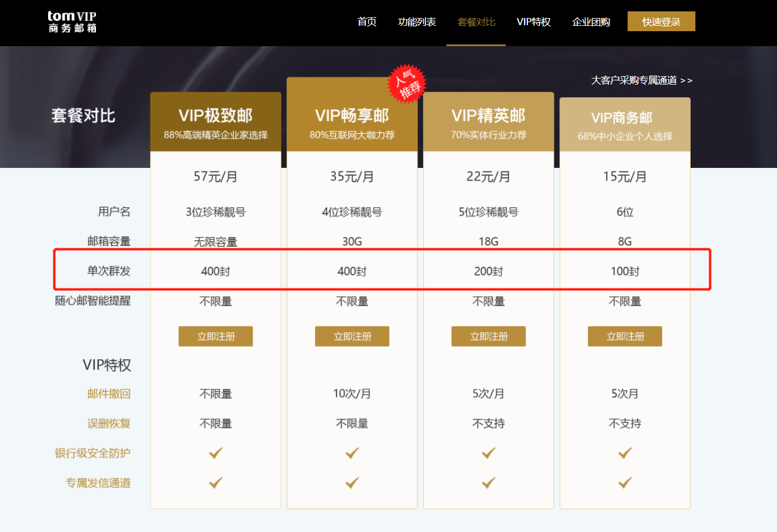The image size is (777, 532).
Task: Click 不支持 under VIP精英邮 误删恢复
Action: point(488,423)
